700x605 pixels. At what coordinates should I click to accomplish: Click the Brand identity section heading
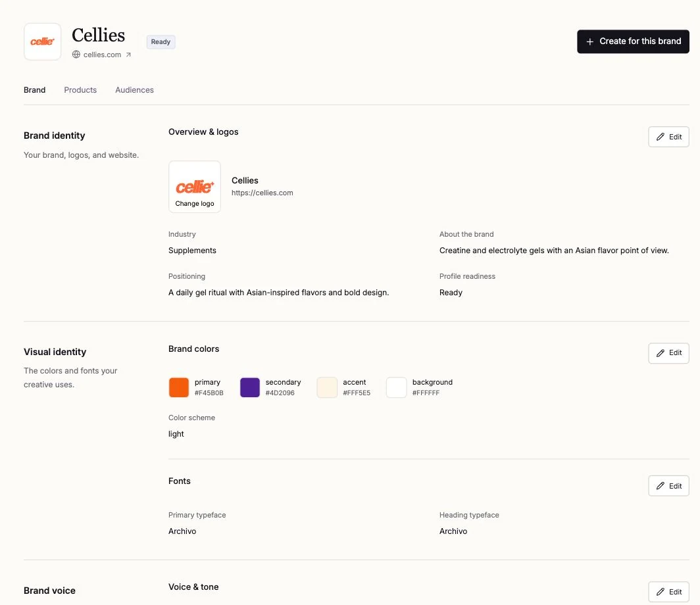coord(55,135)
